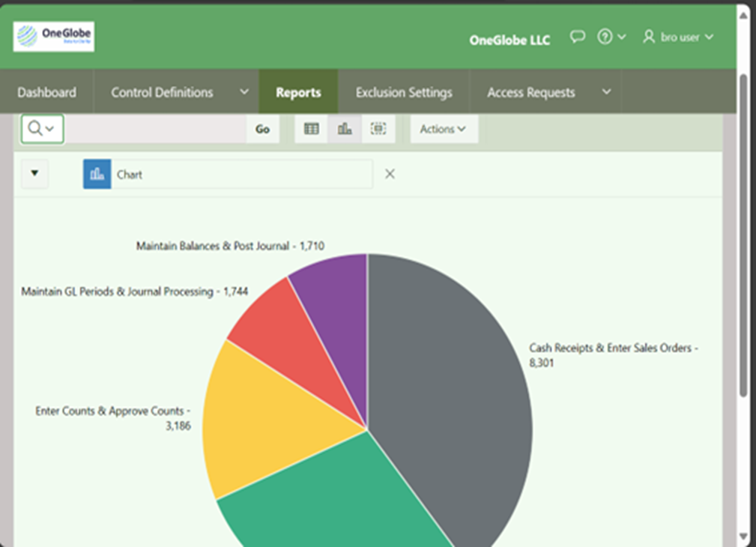Open the Control Definitions dropdown chevron

(244, 91)
